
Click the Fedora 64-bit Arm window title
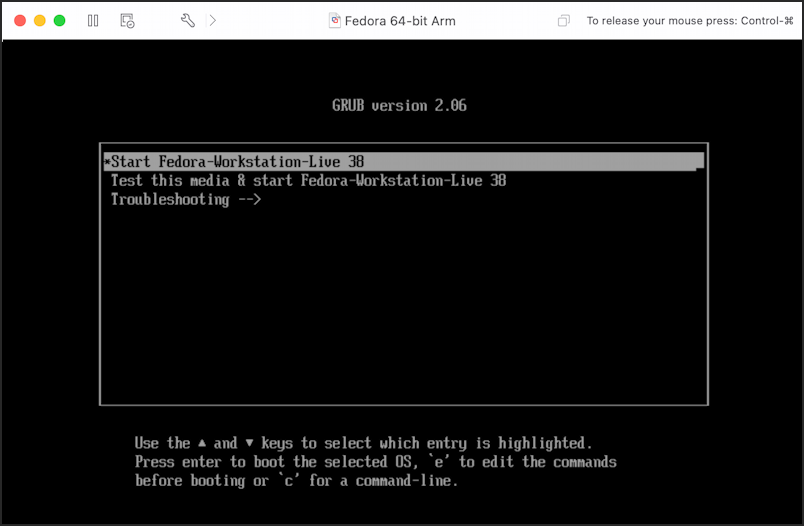click(400, 21)
